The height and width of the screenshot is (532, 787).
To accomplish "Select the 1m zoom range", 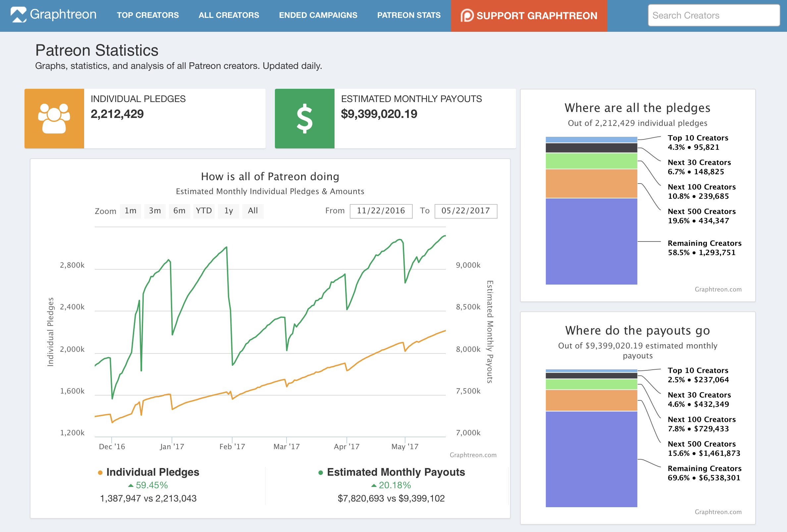I will point(131,211).
